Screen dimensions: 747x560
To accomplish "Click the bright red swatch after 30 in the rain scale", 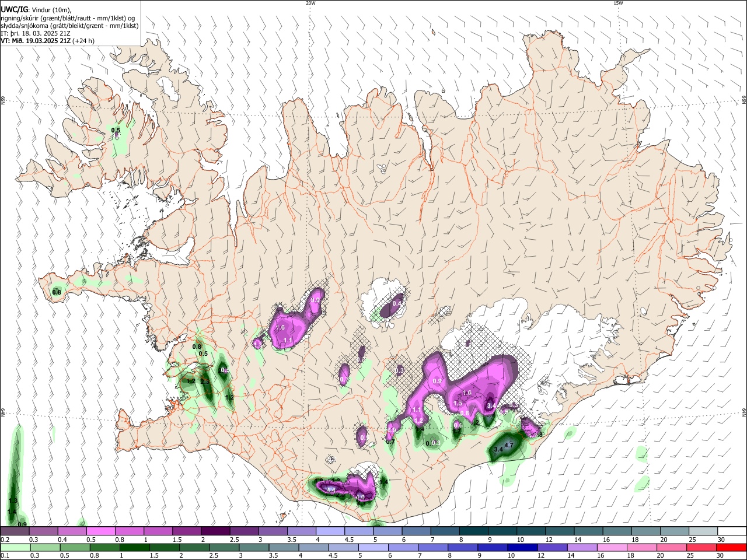I will pyautogui.click(x=731, y=547).
